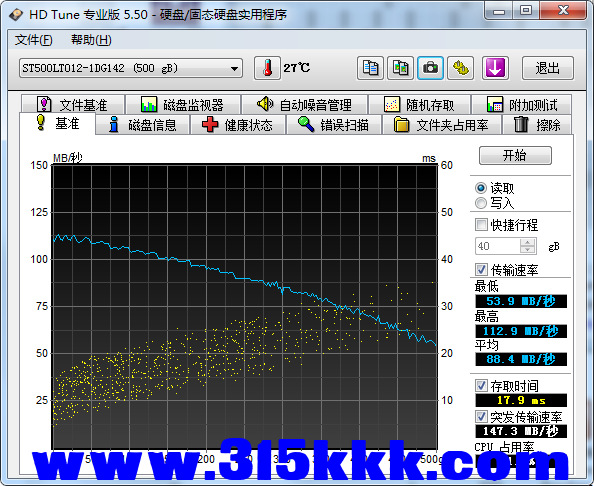Click the copy screenshot to clipboard icon
The height and width of the screenshot is (486, 594).
[x=400, y=68]
